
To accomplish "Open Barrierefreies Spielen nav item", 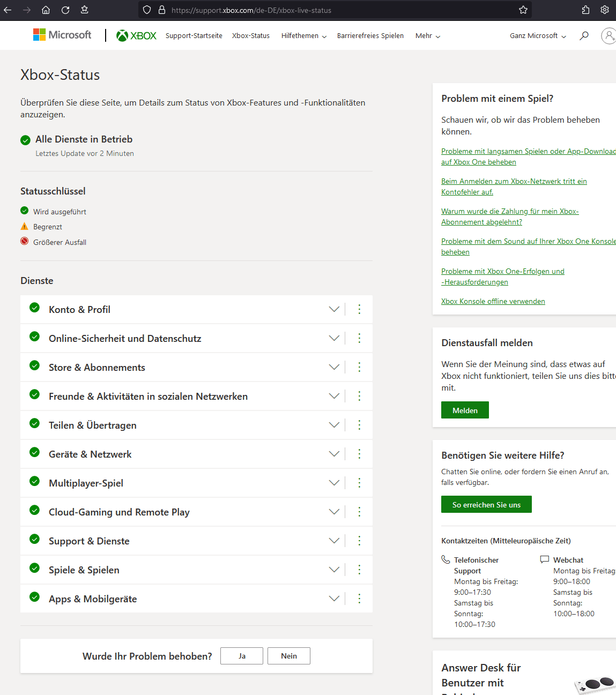I will click(370, 36).
